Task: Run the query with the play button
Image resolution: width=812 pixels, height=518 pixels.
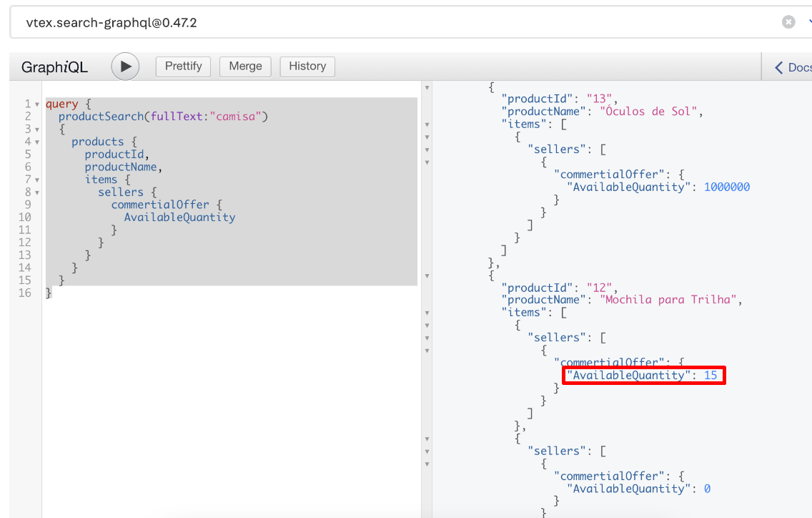Action: tap(125, 67)
